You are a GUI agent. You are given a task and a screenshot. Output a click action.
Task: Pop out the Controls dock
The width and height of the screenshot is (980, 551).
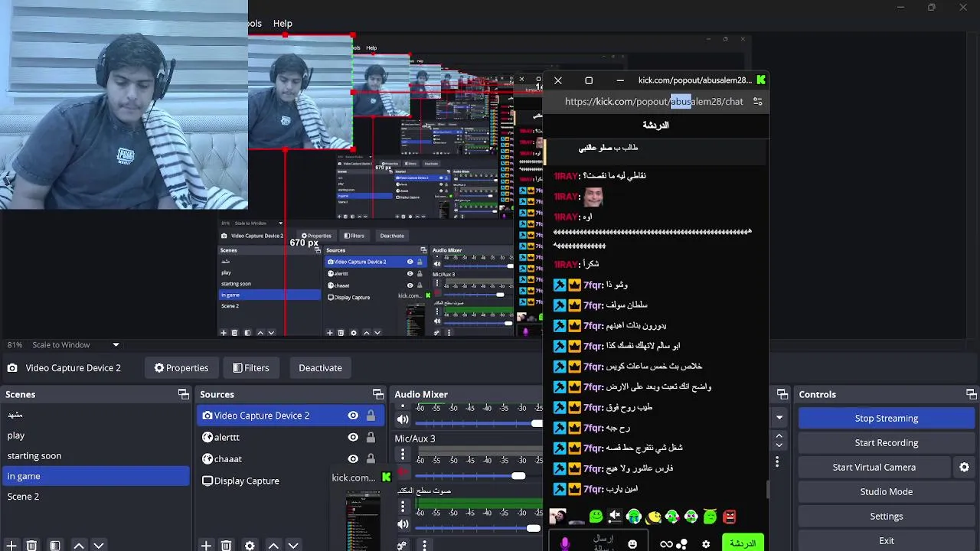pyautogui.click(x=971, y=394)
